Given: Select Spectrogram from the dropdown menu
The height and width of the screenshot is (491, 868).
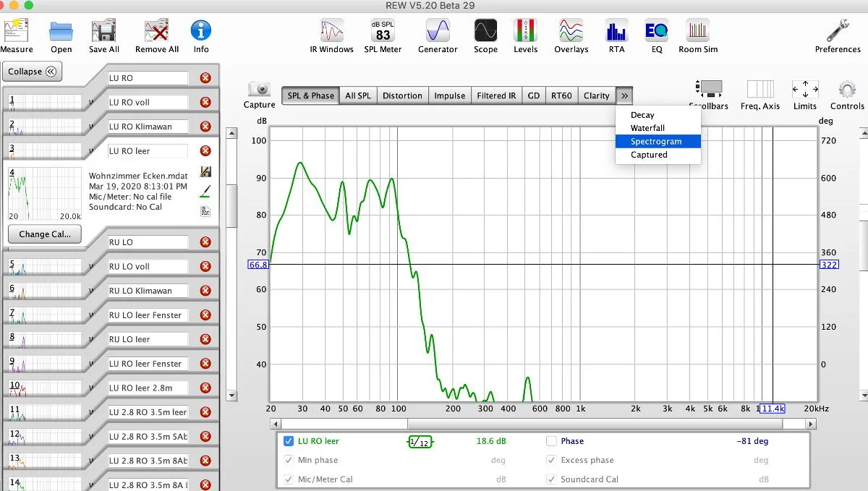Looking at the screenshot, I should pyautogui.click(x=658, y=141).
